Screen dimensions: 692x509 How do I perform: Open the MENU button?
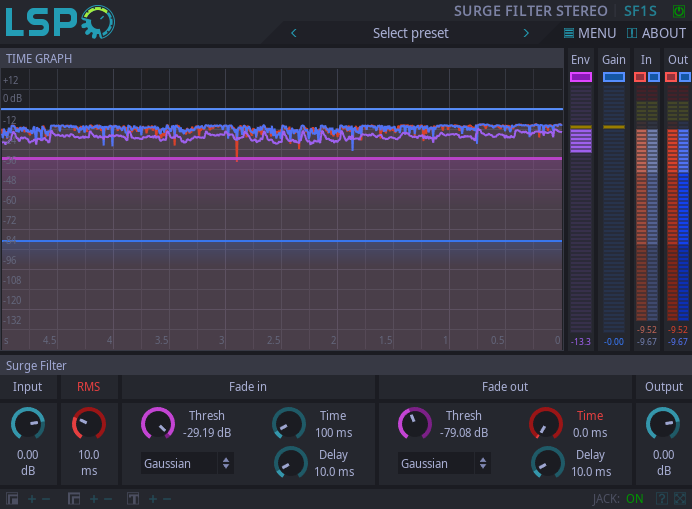click(589, 33)
